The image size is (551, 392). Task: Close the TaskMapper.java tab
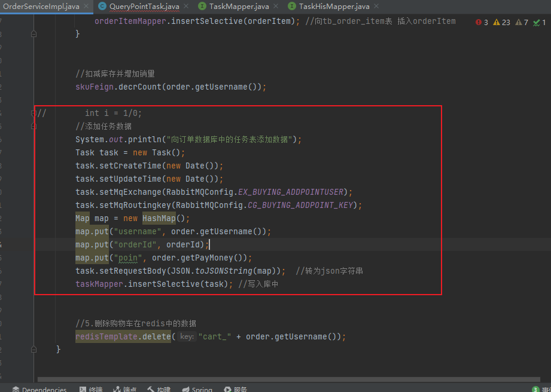[x=276, y=6]
